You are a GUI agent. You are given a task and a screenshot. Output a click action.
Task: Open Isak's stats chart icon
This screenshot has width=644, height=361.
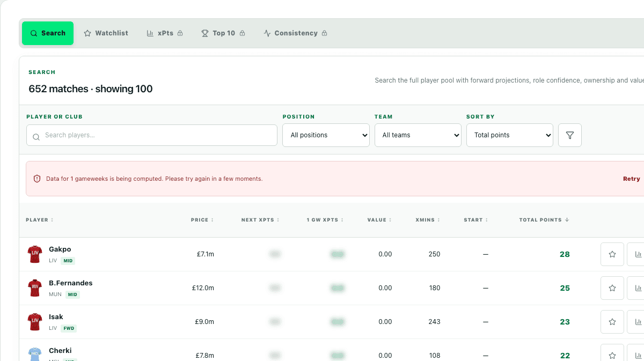coord(638,322)
